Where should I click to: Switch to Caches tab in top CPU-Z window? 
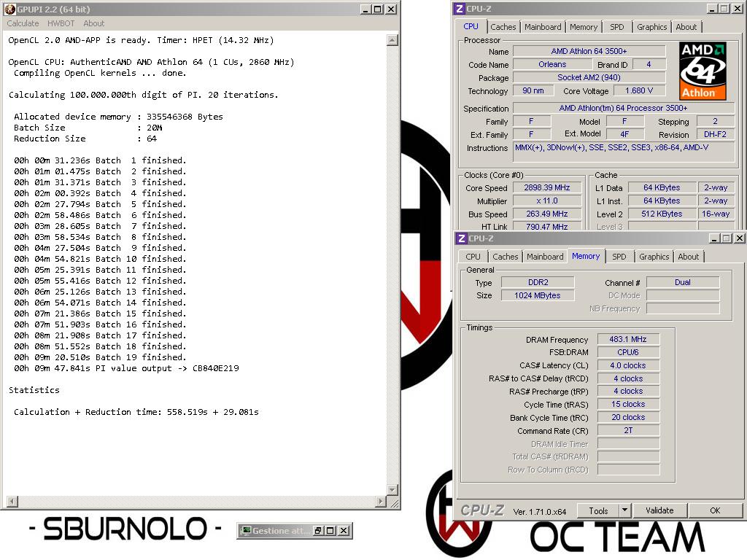(503, 27)
